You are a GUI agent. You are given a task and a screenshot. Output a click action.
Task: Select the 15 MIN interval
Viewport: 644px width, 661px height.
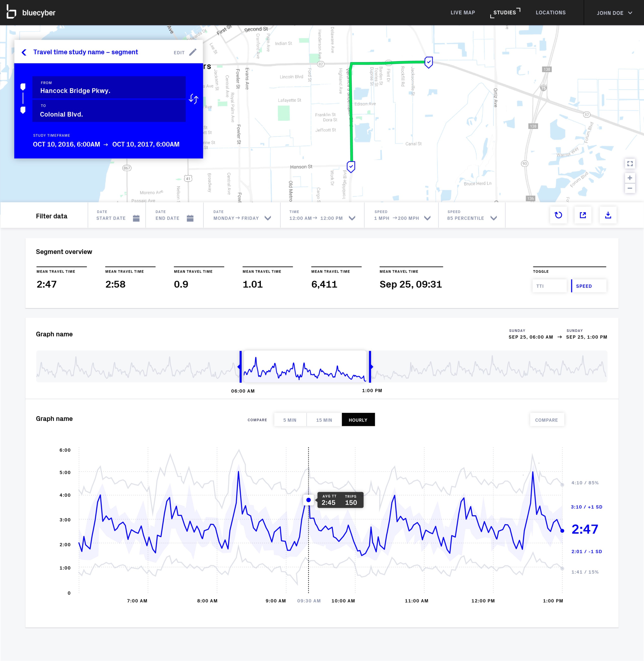[x=324, y=420]
